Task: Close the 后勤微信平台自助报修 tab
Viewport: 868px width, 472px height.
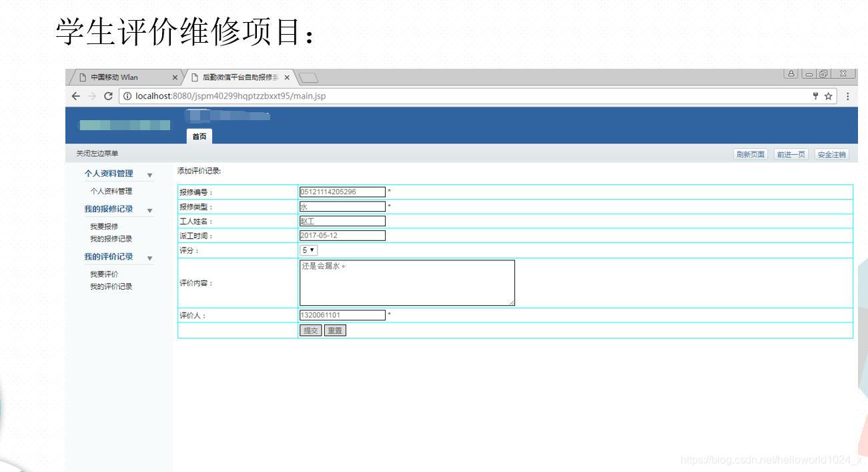Action: click(x=287, y=77)
